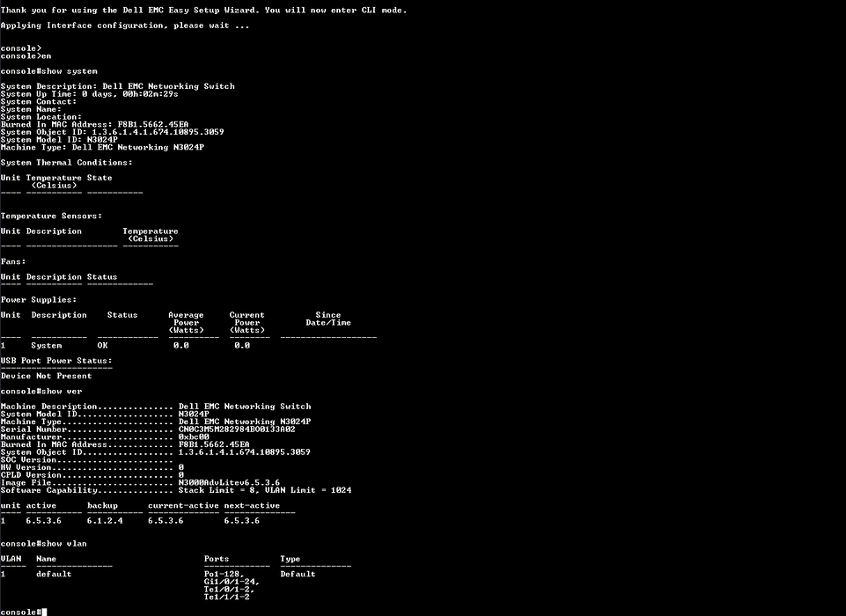The height and width of the screenshot is (616, 846).
Task: Select the 'Software Capability' line
Action: 176,490
